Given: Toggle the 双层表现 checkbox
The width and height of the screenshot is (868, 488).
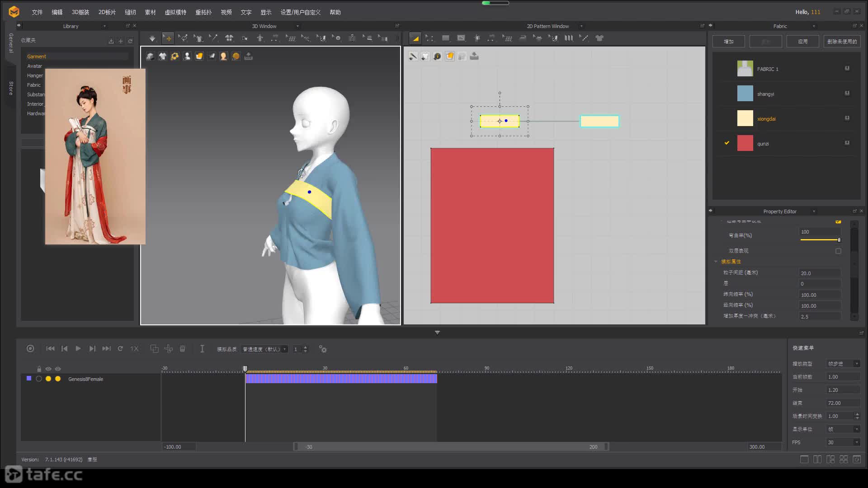Looking at the screenshot, I should click(x=838, y=251).
